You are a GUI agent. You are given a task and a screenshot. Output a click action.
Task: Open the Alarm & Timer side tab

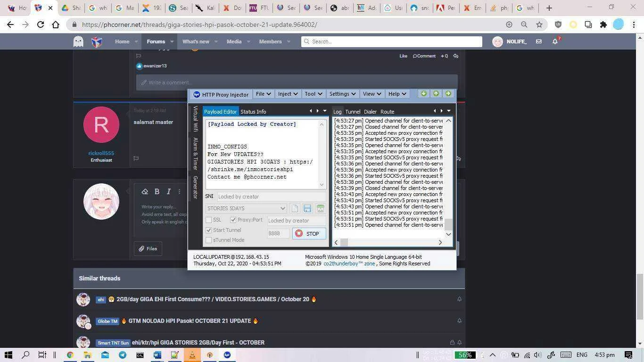tap(195, 154)
